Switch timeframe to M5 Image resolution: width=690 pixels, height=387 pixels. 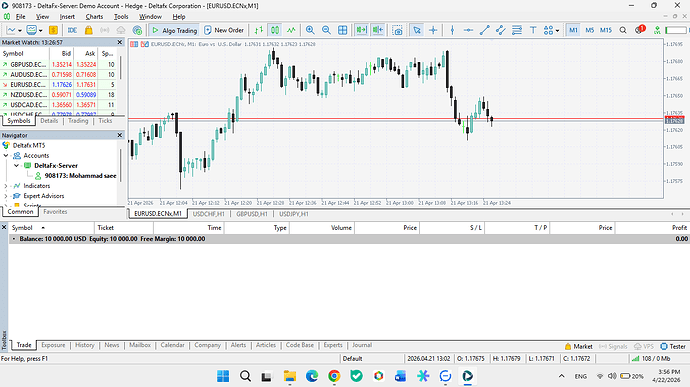590,30
